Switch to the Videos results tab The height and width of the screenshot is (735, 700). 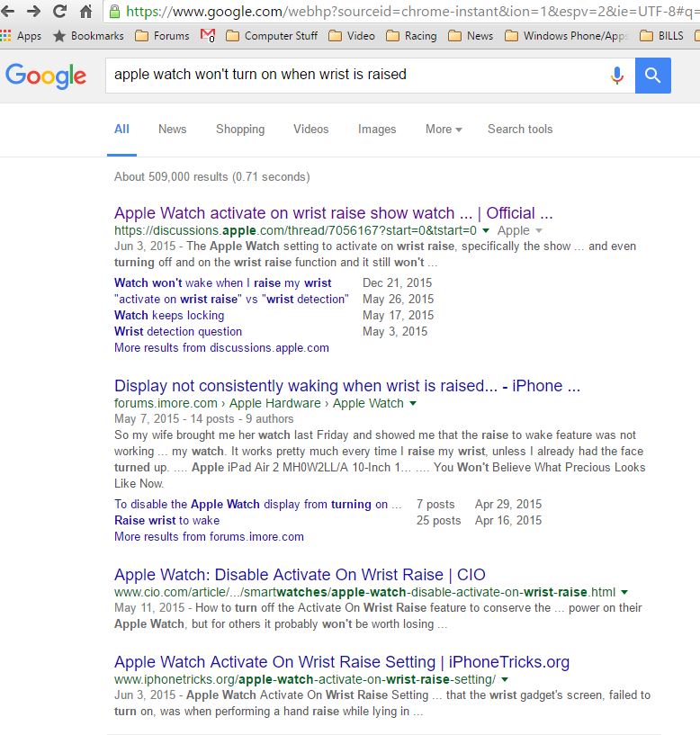click(x=310, y=129)
